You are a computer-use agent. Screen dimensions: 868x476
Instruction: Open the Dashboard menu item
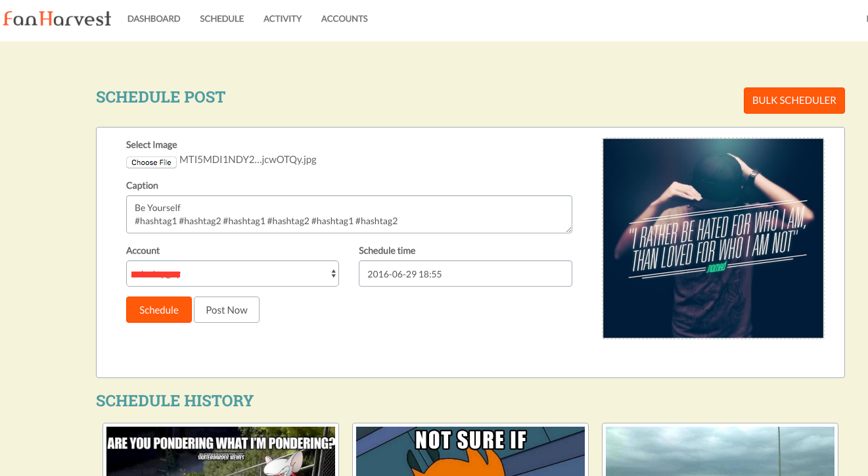tap(154, 19)
